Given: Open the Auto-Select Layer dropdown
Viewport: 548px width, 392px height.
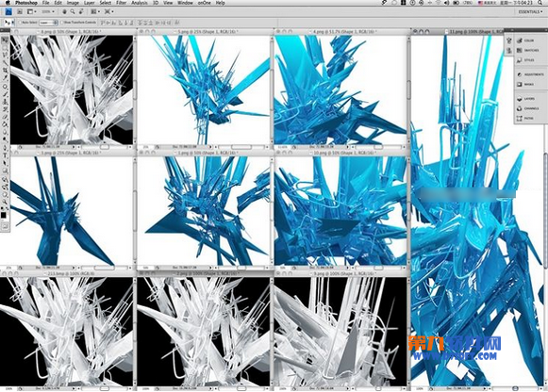Looking at the screenshot, I should [x=48, y=23].
